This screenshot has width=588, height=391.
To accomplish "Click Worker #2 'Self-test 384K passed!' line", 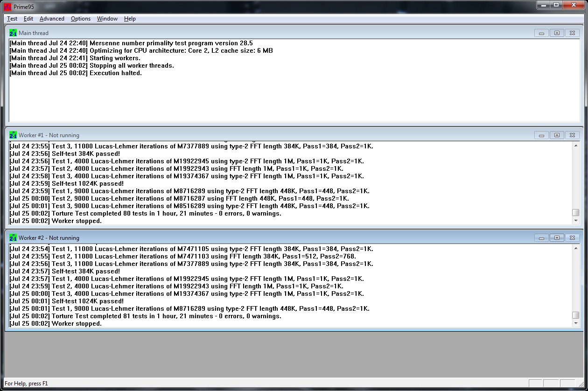I will coord(64,271).
